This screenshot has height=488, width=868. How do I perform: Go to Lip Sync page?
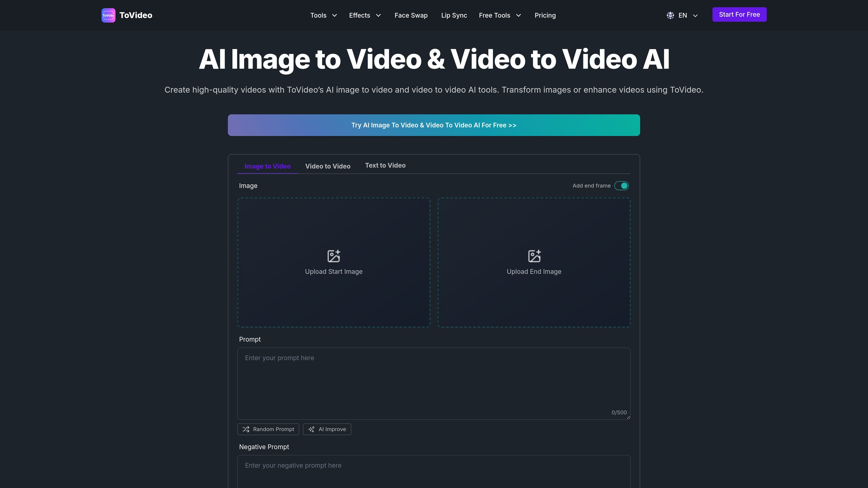pyautogui.click(x=454, y=16)
